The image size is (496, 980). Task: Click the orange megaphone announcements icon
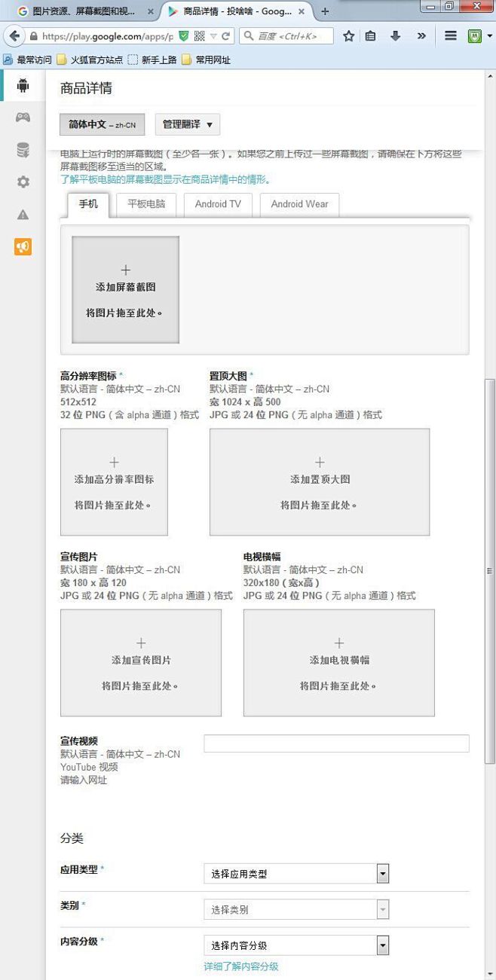click(x=23, y=247)
